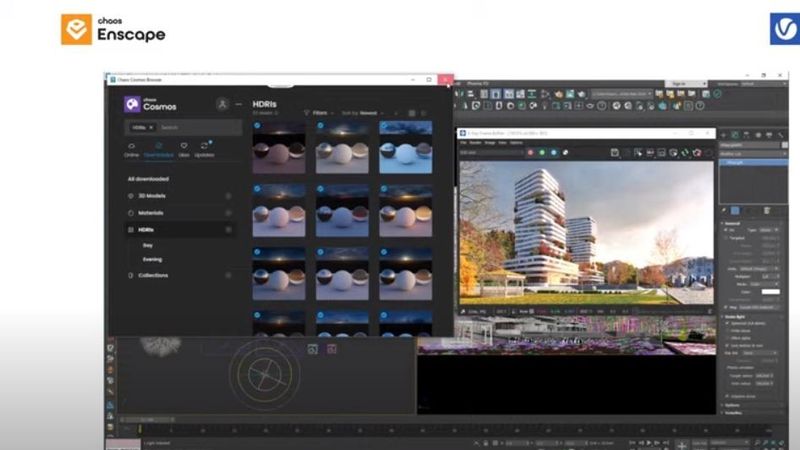The height and width of the screenshot is (450, 800).
Task: Expand the Materials category arrow
Action: (229, 213)
